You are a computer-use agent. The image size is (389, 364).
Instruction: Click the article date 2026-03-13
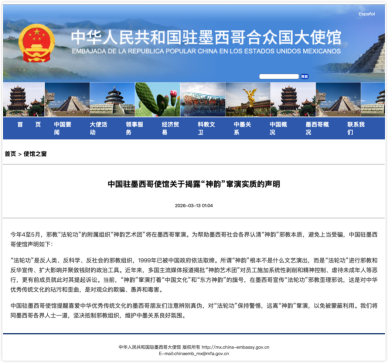point(194,205)
